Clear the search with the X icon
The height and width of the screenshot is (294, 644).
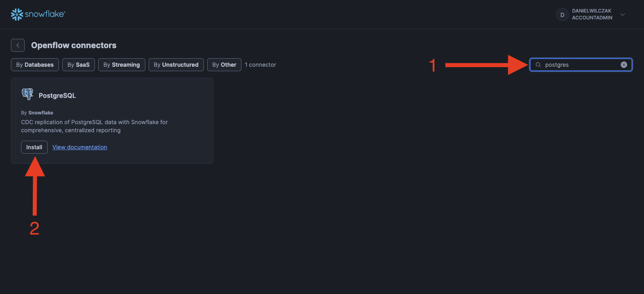pyautogui.click(x=624, y=65)
